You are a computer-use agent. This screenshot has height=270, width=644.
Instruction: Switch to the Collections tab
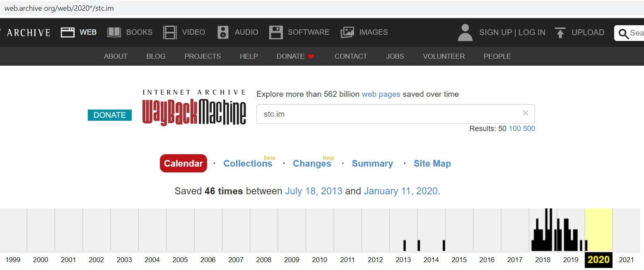pos(247,163)
